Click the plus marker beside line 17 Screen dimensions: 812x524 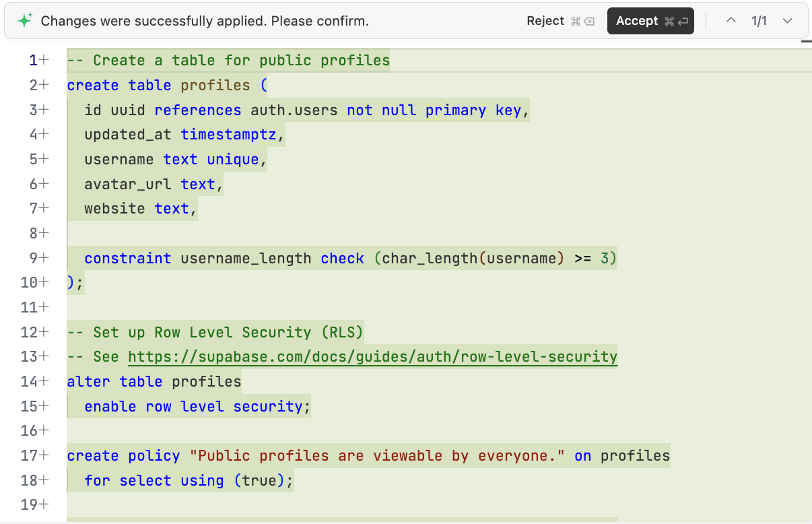click(44, 455)
